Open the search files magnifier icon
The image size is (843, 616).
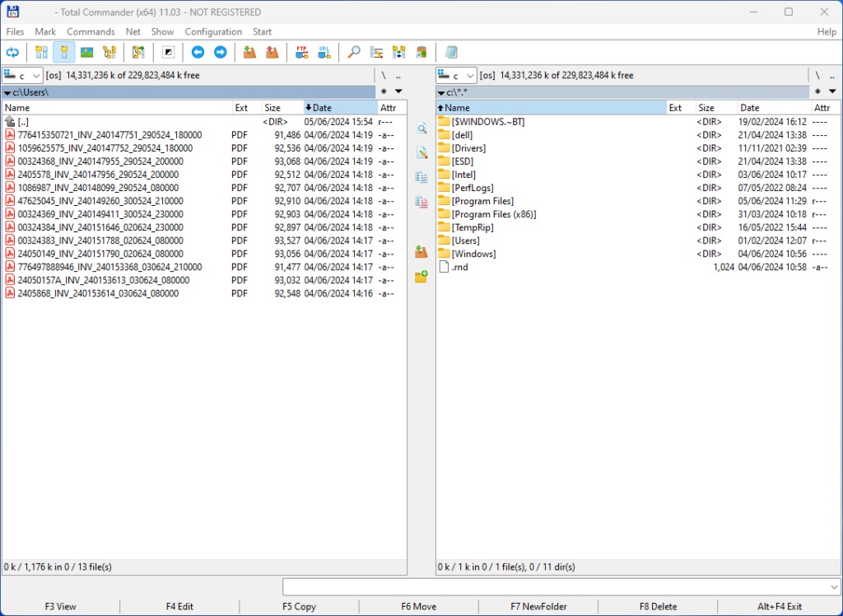[354, 52]
